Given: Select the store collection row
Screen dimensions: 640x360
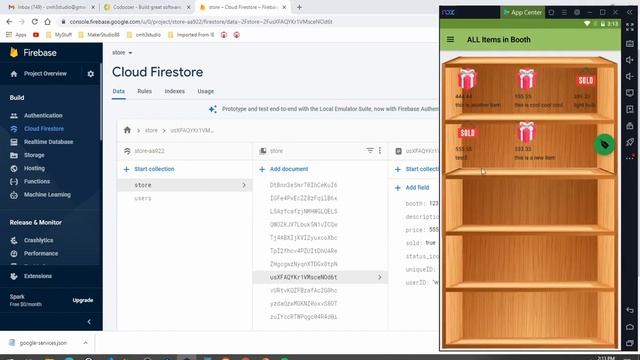Looking at the screenshot, I should (185, 185).
